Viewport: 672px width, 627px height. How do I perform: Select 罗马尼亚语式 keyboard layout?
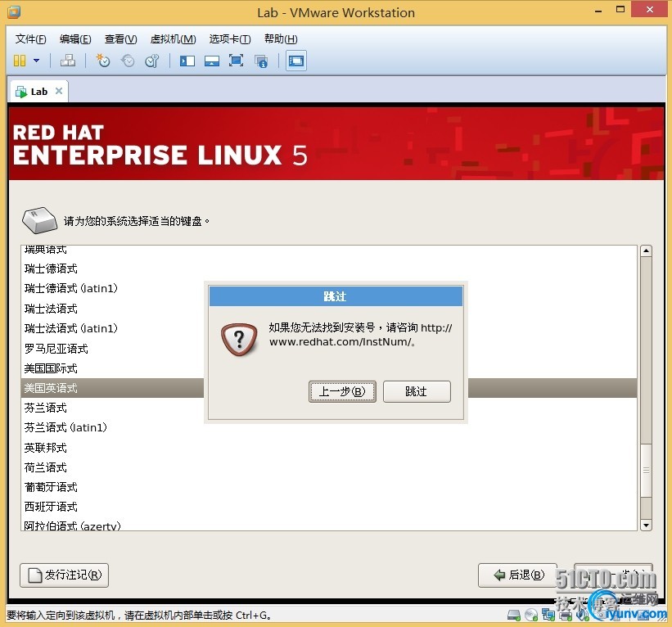point(329,349)
